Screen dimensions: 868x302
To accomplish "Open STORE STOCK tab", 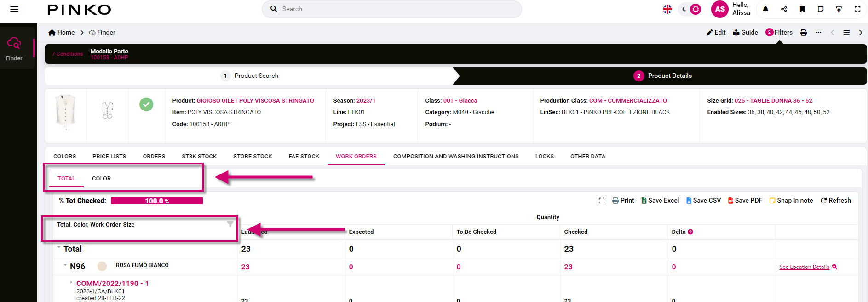I will [x=253, y=157].
